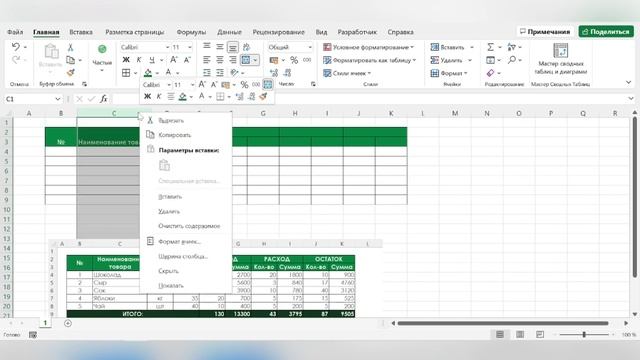Image resolution: width=640 pixels, height=360 pixels.
Task: Toggle Underline Ч in the ribbon
Action: 152,60
